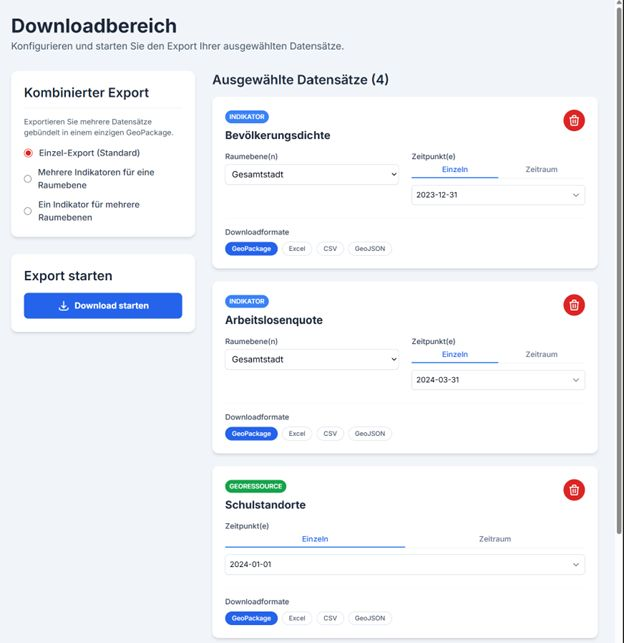Viewport: 624px width, 643px height.
Task: Click the Arbeitslosenquote heading
Action: click(x=274, y=320)
